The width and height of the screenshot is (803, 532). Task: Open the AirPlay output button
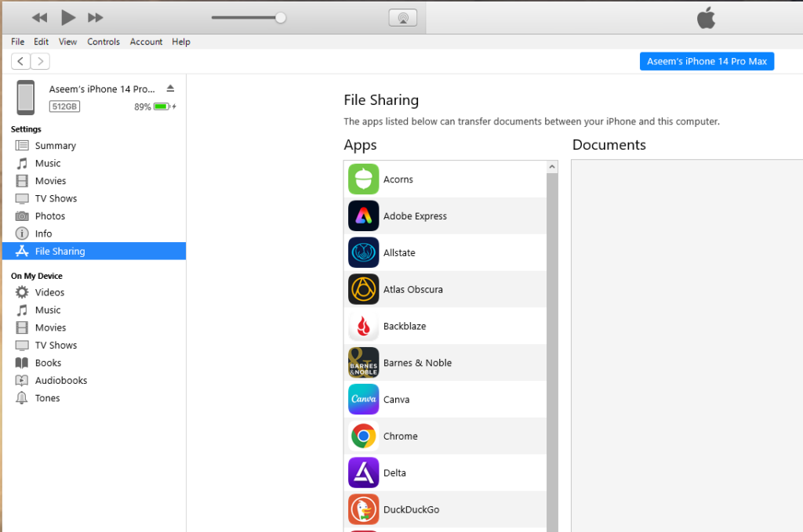(403, 18)
